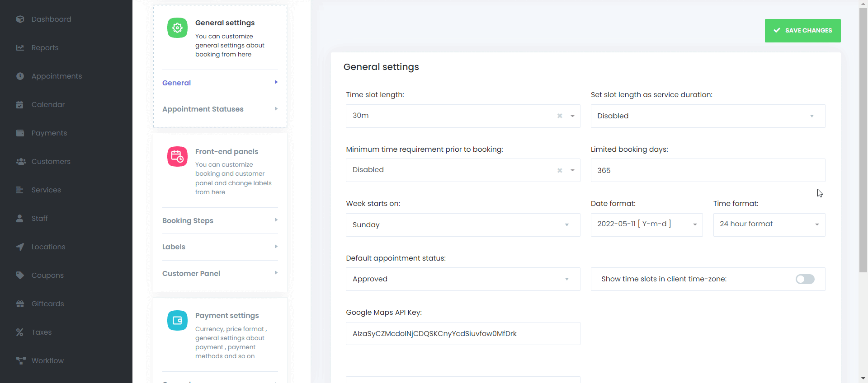
Task: Open the Giftcards menu item
Action: pyautogui.click(x=47, y=304)
